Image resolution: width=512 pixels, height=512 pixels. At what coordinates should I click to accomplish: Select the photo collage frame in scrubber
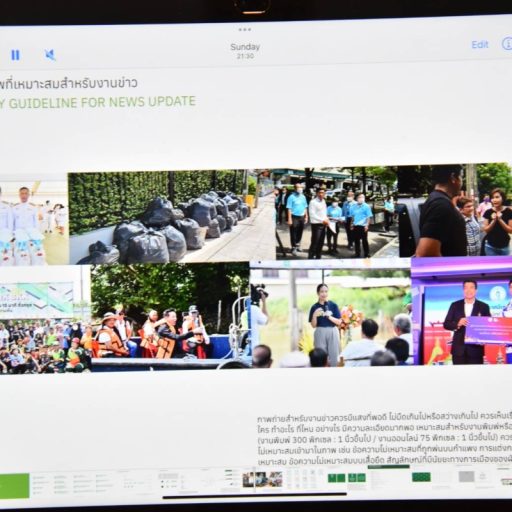(262, 479)
